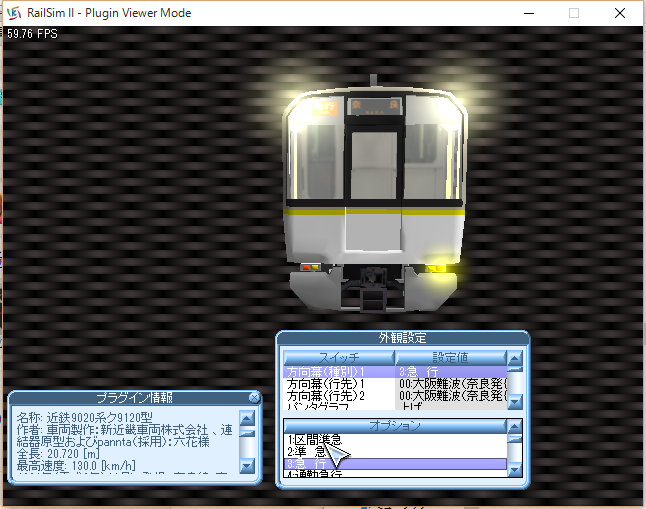Click the train 3D model in viewer
This screenshot has width=646, height=509.
pos(373,194)
